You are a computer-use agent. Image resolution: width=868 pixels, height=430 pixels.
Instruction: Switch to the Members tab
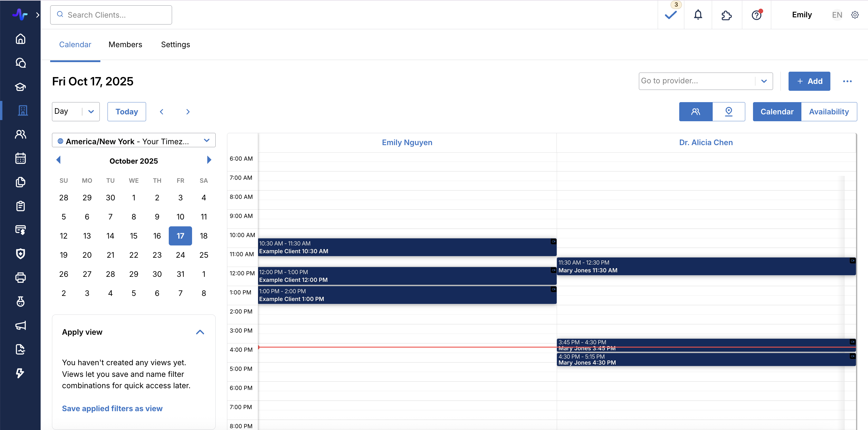click(x=125, y=44)
